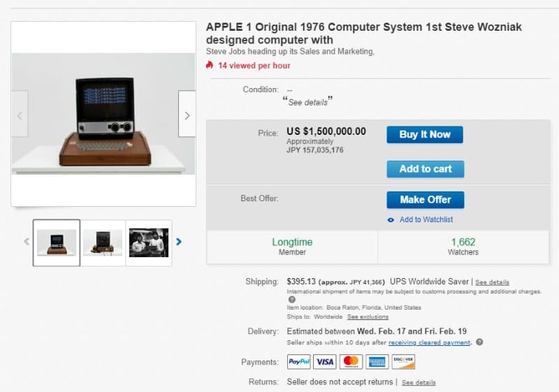559x392 pixels.
Task: Click the PayPal payment icon
Action: coord(299,362)
